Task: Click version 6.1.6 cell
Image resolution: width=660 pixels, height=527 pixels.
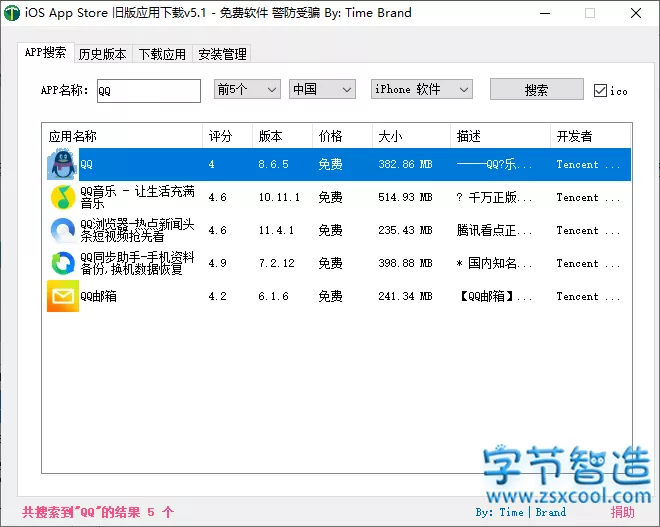Action: pyautogui.click(x=273, y=296)
